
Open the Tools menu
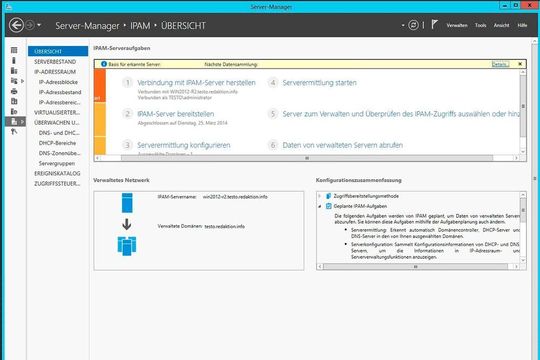tap(480, 25)
